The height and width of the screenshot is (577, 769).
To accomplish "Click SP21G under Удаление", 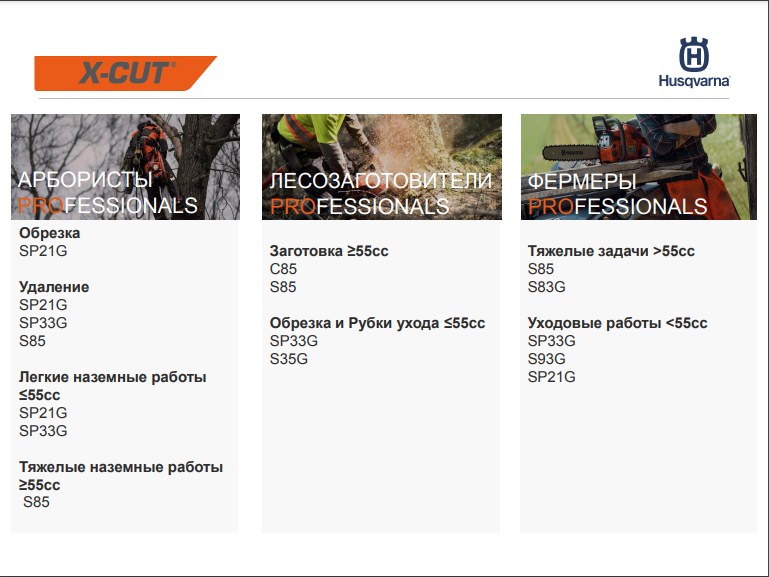I will (43, 305).
